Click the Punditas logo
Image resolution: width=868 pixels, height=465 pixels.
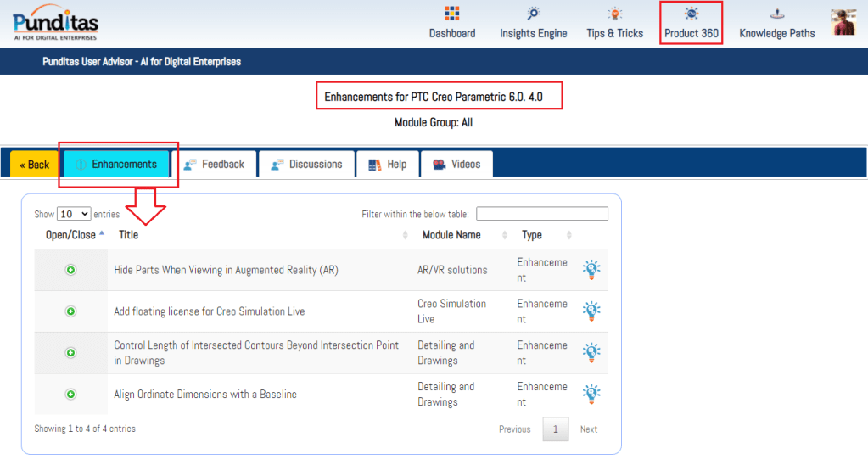[x=56, y=22]
